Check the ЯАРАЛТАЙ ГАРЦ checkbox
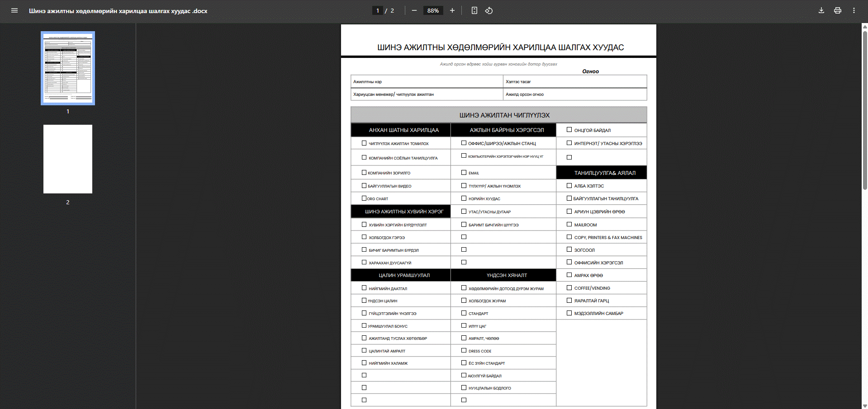 coord(569,300)
